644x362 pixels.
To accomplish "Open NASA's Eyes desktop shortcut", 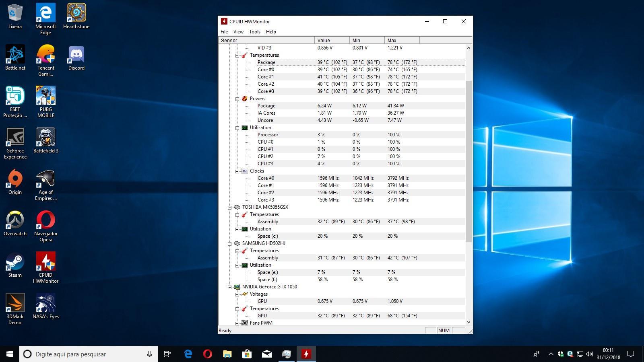I will 45,306.
